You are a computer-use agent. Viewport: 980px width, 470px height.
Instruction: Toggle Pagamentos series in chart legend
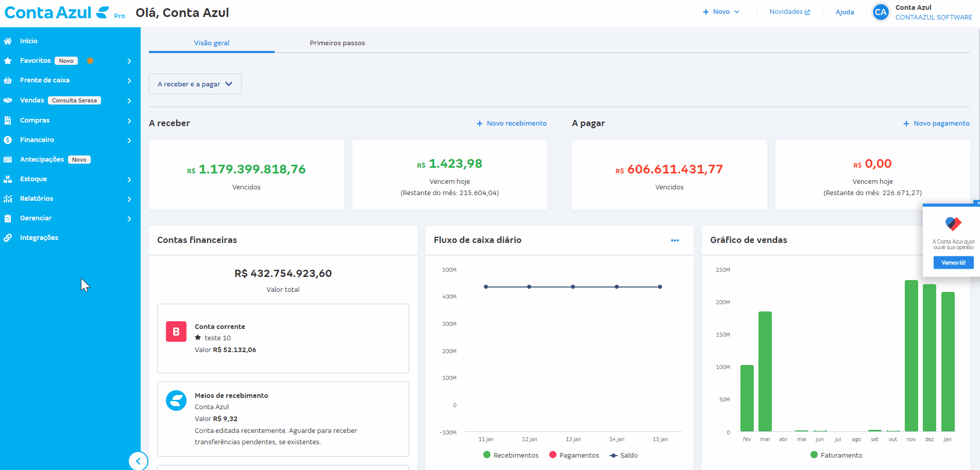click(x=574, y=455)
